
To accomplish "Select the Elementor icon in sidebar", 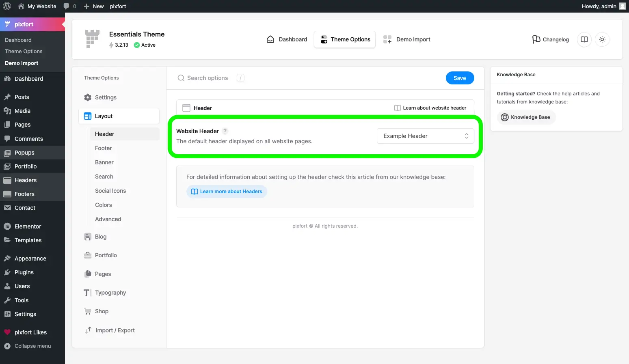I will [7, 226].
